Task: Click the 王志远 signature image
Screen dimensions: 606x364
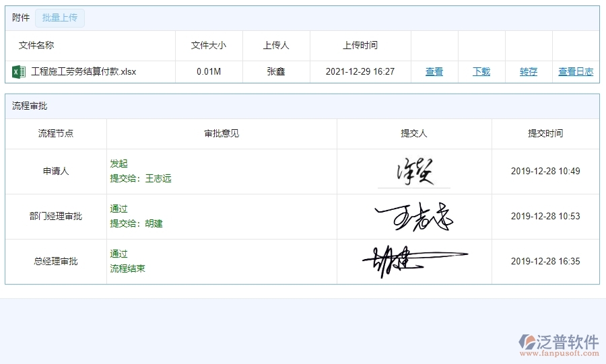Action: click(414, 217)
